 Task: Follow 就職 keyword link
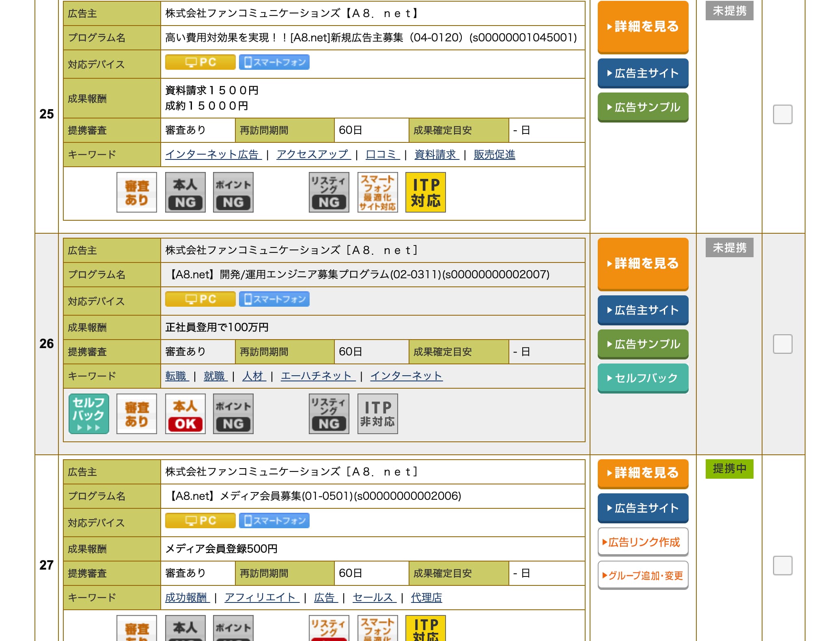[215, 376]
